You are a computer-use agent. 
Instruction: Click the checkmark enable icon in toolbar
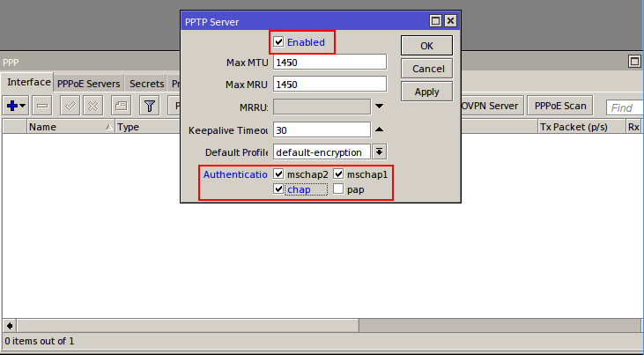70,107
